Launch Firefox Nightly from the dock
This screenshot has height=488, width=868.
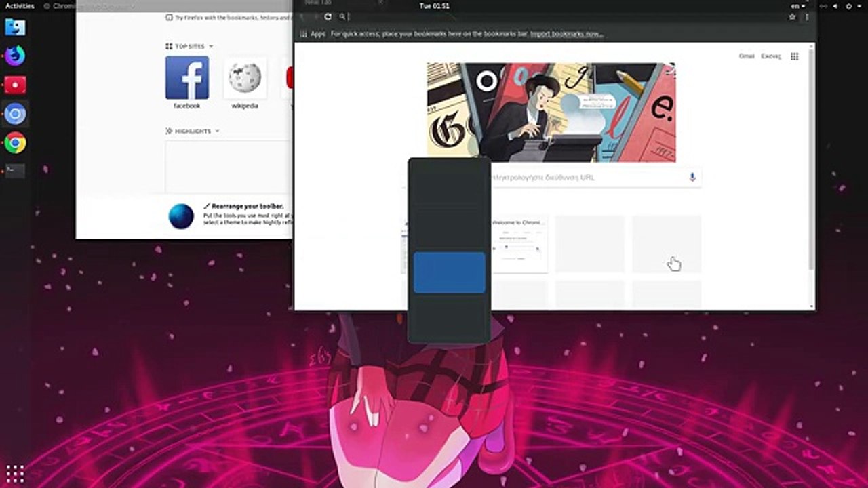15,56
